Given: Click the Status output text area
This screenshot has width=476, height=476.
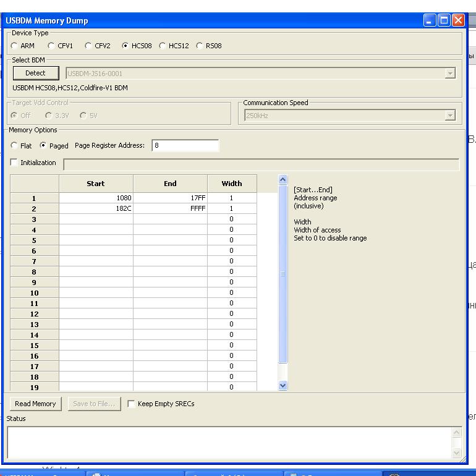Looking at the screenshot, I should point(229,442).
